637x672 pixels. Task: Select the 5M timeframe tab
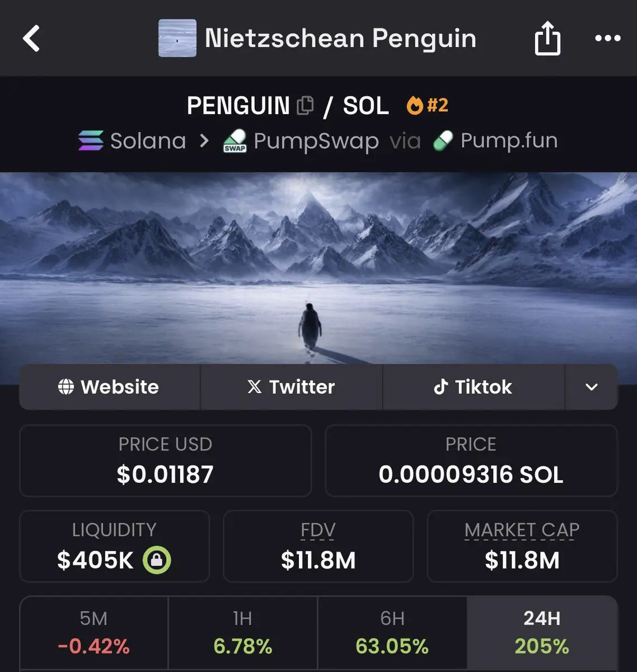[x=94, y=633]
